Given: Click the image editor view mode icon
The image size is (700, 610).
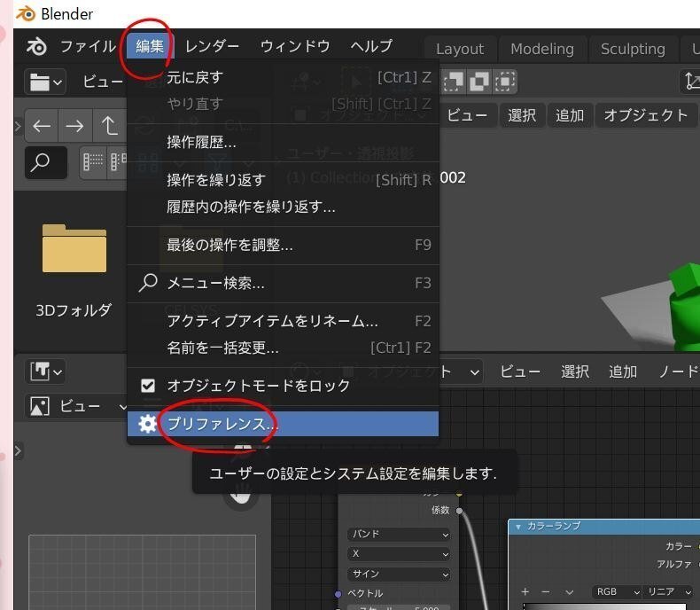Looking at the screenshot, I should 39,406.
